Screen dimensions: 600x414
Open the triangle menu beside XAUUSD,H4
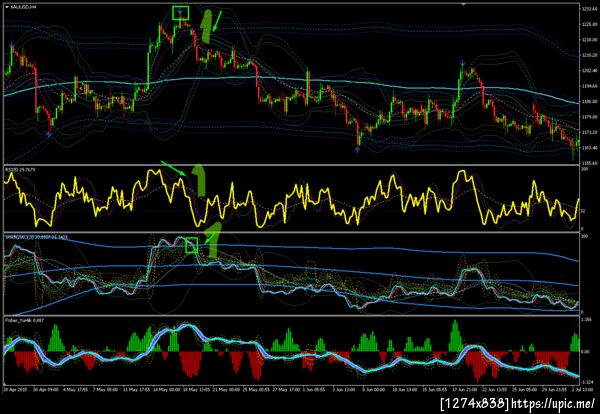click(x=7, y=7)
